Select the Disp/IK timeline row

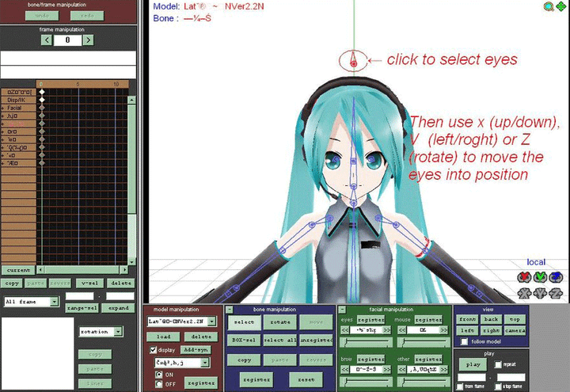[x=18, y=100]
